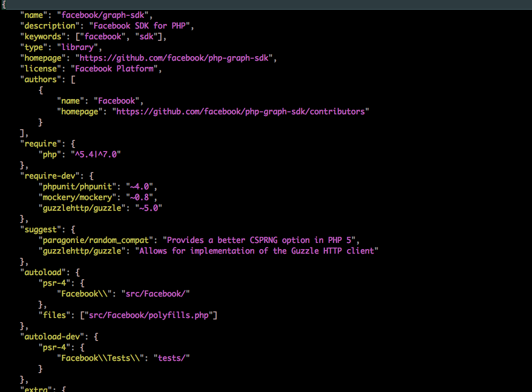532x392 pixels.
Task: Click the "mockery/mockery" package name
Action: pyautogui.click(x=77, y=198)
